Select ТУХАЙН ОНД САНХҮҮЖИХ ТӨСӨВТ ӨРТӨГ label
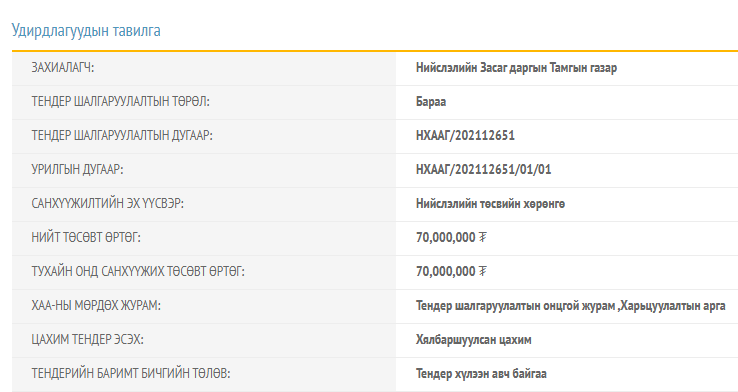The image size is (738, 392). [x=138, y=272]
